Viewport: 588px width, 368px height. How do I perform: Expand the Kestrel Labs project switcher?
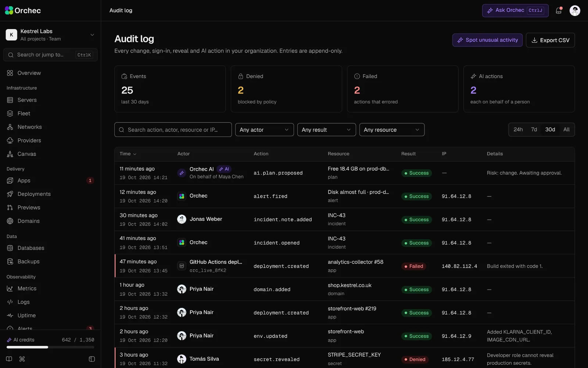click(50, 35)
